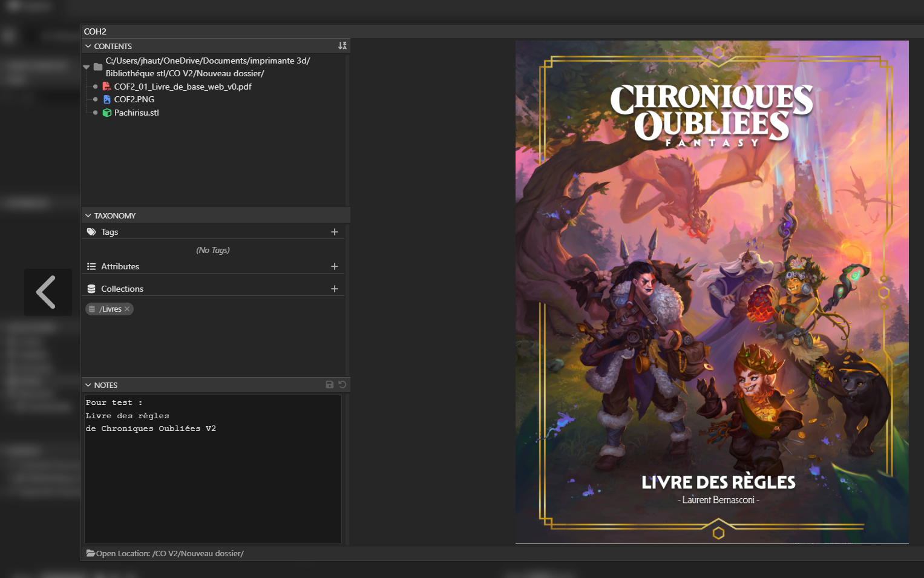Collapse the TAXONOMY section
924x578 pixels.
click(88, 216)
